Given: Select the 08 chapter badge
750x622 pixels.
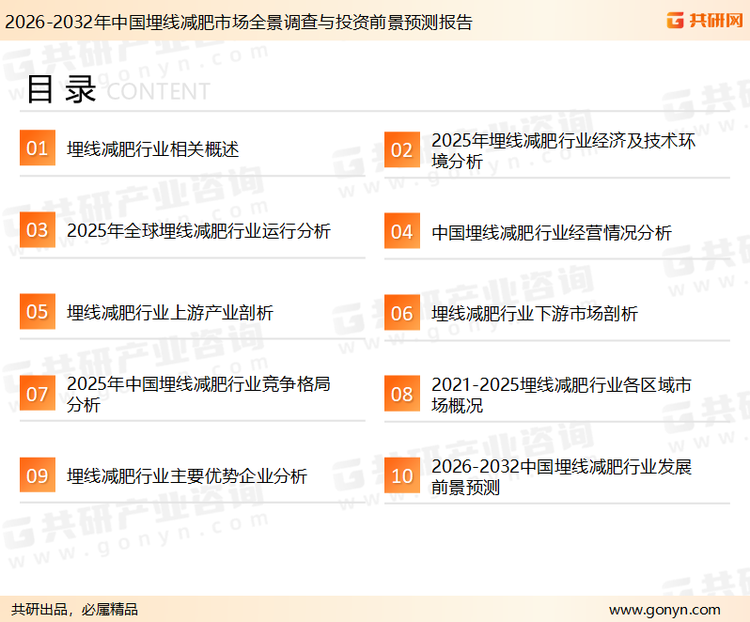Looking at the screenshot, I should point(401,394).
